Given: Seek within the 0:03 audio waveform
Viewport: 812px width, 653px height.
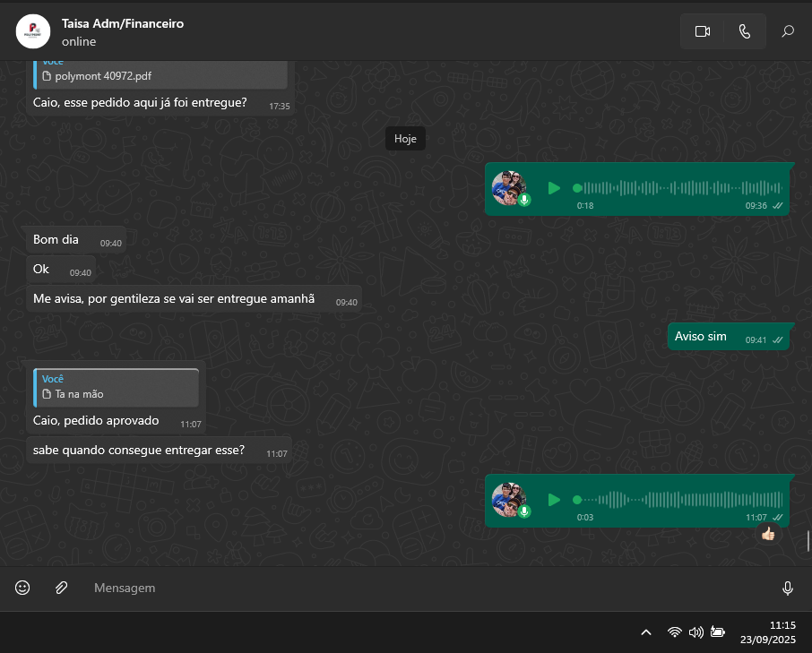Looking at the screenshot, I should click(x=681, y=499).
